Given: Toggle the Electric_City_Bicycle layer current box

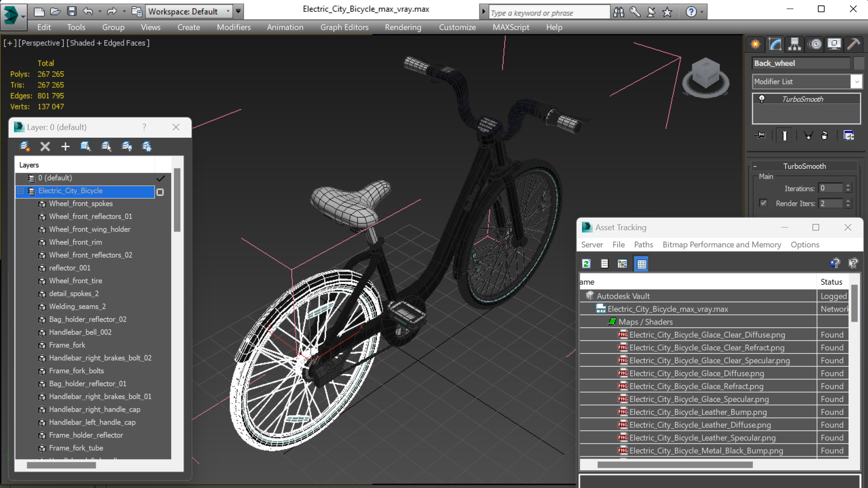Looking at the screenshot, I should 160,192.
